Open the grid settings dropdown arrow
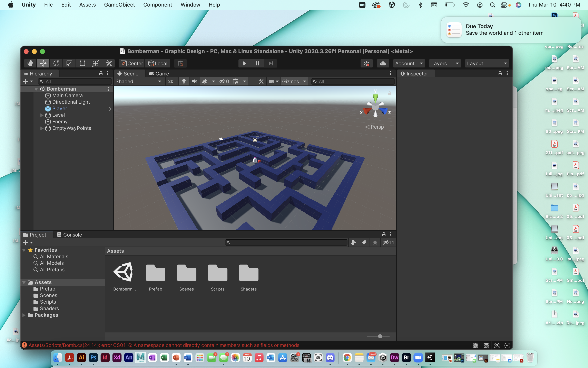The image size is (588, 368). pos(245,82)
